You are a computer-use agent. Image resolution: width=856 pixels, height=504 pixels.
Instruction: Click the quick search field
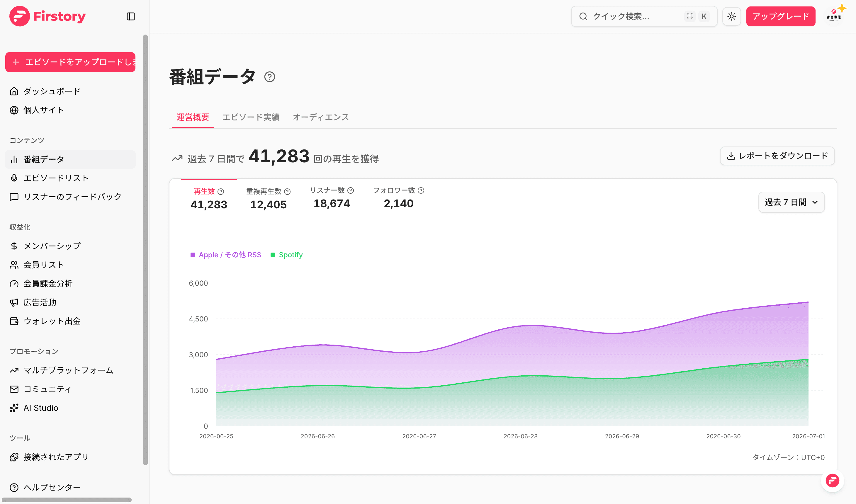pyautogui.click(x=644, y=16)
